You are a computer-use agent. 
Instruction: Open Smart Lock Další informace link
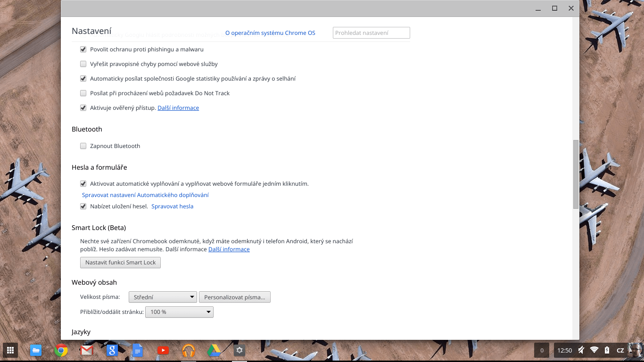(x=229, y=249)
